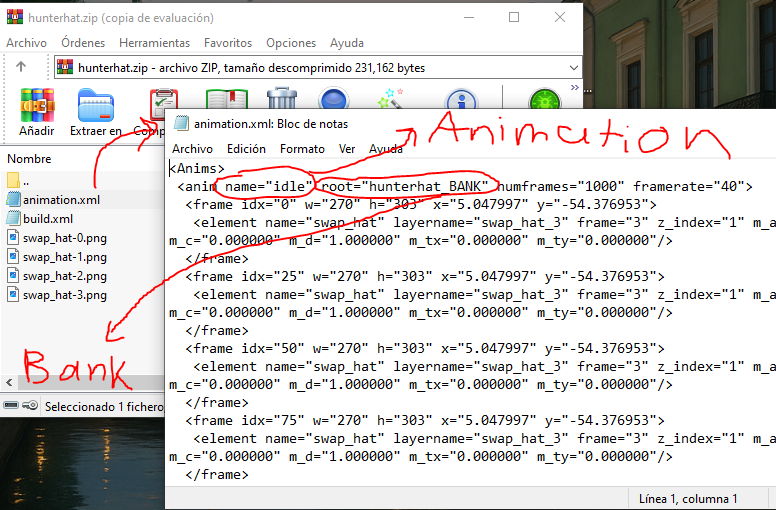This screenshot has width=776, height=510.
Task: Click the build.xml file icon
Action: 14,218
